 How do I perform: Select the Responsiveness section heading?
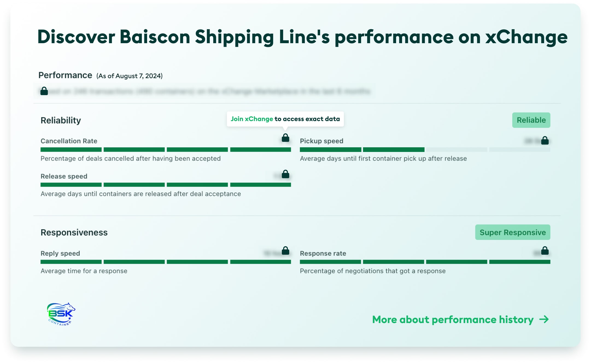tap(74, 233)
